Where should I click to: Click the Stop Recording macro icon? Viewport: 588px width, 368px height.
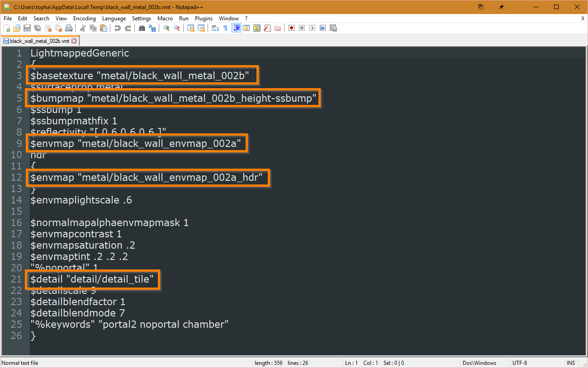coord(302,28)
